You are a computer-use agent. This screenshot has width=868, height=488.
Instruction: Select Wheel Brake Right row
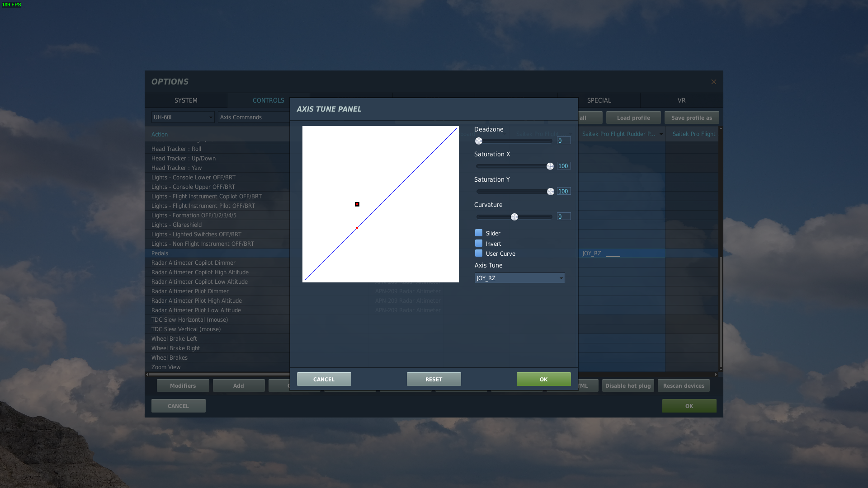coord(217,348)
